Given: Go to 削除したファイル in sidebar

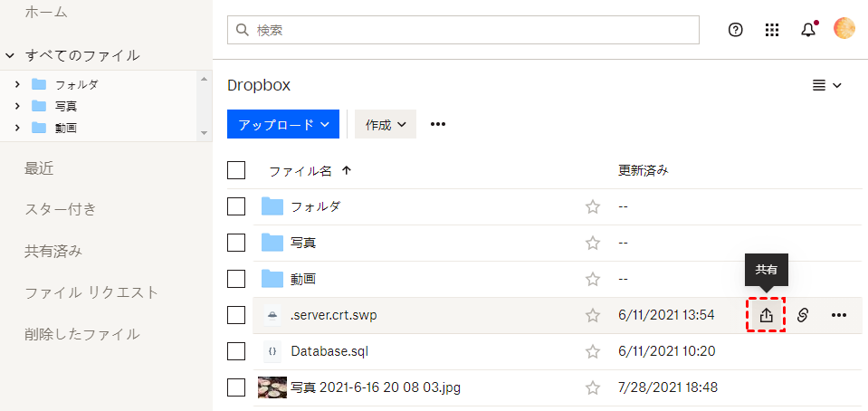Looking at the screenshot, I should click(x=81, y=334).
